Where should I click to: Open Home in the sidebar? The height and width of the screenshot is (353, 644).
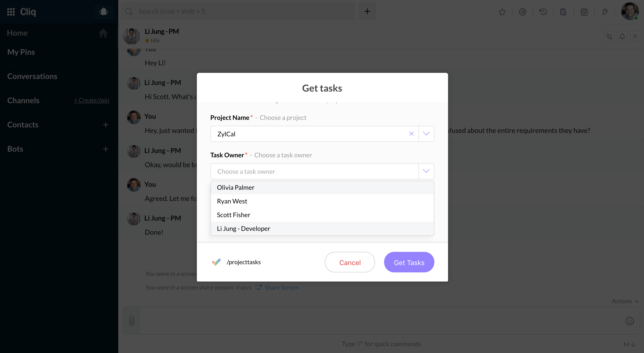(17, 33)
